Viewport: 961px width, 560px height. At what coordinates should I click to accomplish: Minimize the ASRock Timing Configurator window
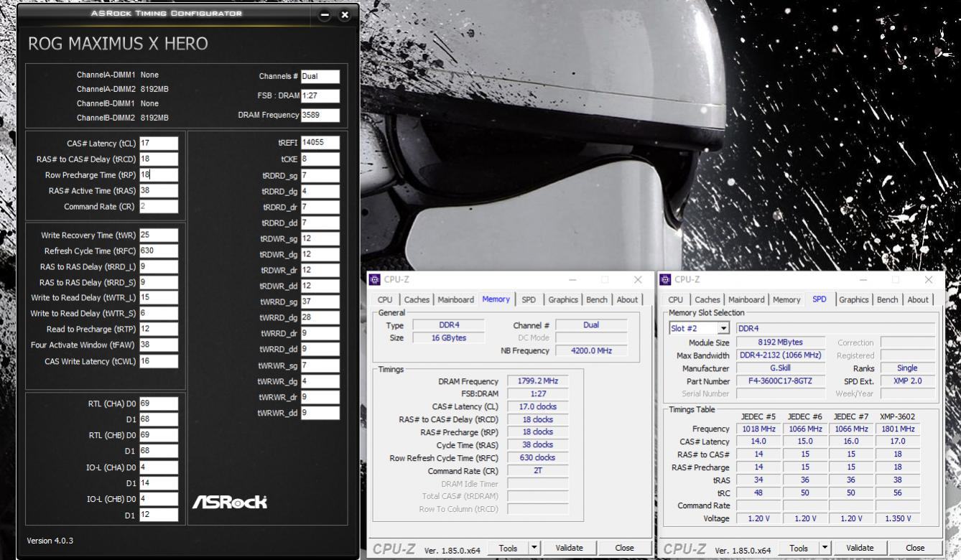pos(325,14)
